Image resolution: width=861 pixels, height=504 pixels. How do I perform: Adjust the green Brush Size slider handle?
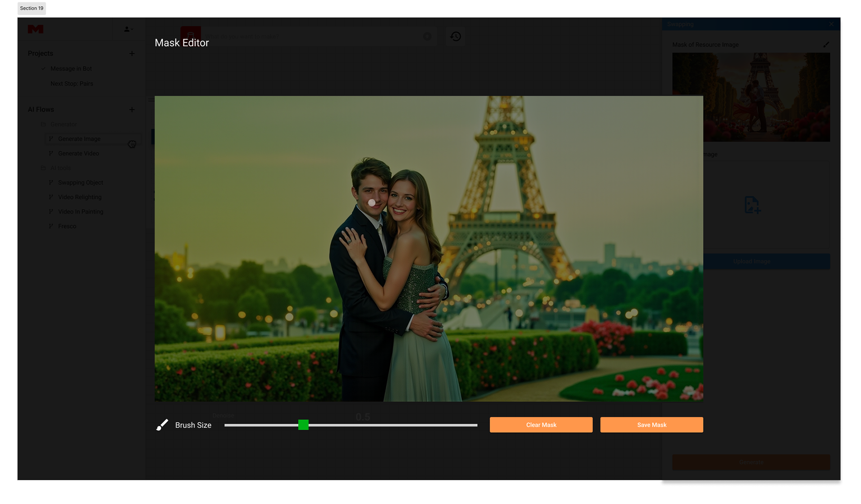[303, 425]
